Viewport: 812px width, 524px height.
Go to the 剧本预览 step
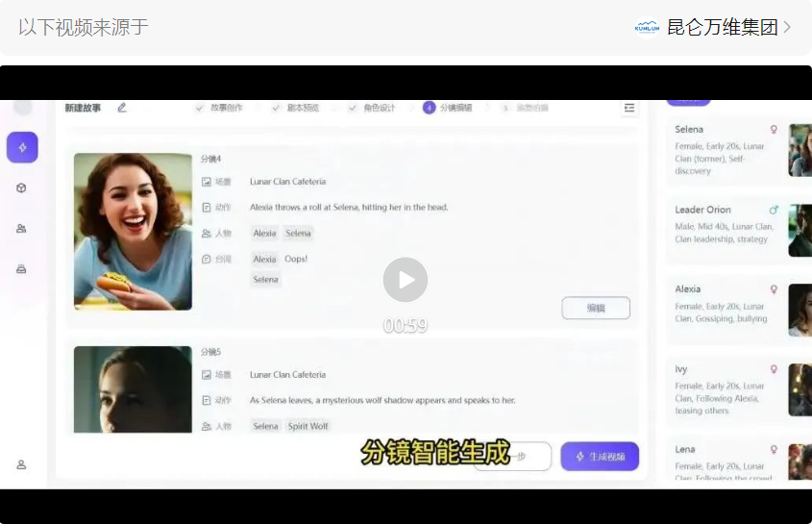tap(295, 108)
